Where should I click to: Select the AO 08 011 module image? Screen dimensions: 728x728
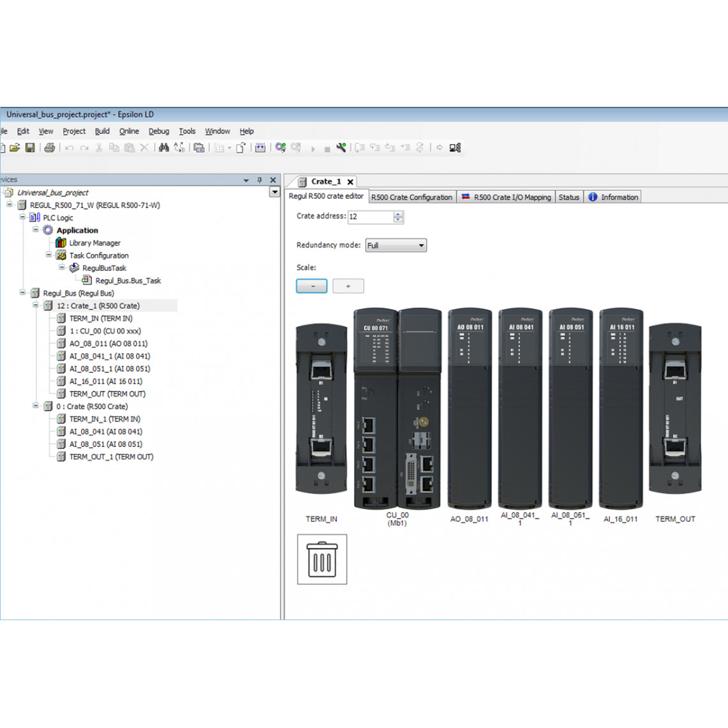(470, 409)
